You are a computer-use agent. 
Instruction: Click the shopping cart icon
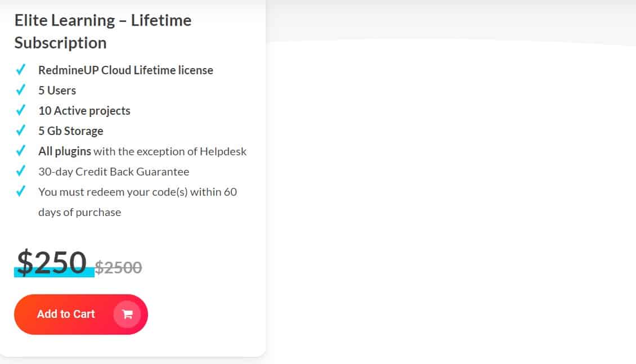click(x=128, y=314)
